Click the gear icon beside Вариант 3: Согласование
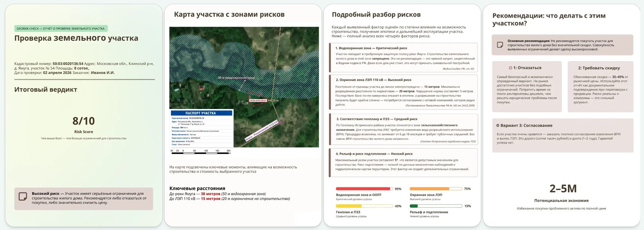Image resolution: width=644 pixels, height=230 pixels. [498, 126]
